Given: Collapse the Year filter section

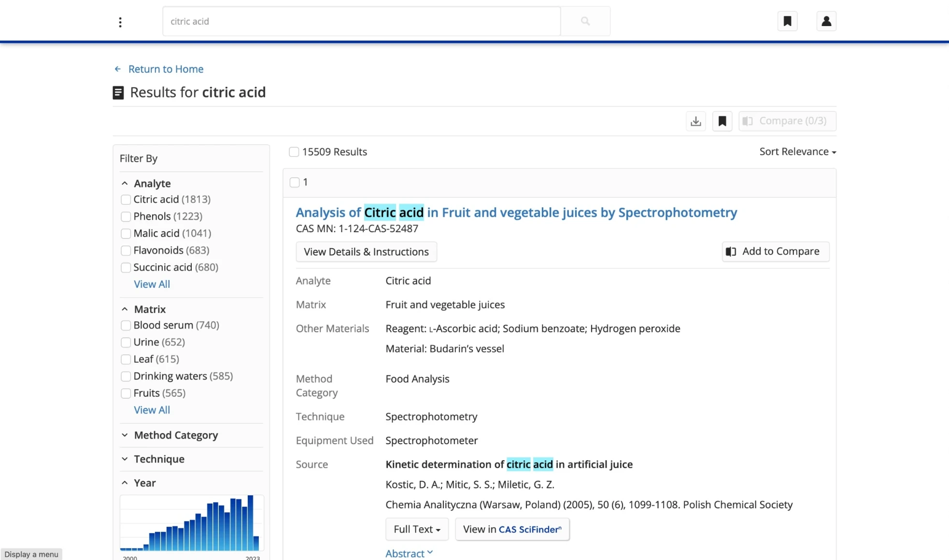Looking at the screenshot, I should 125,483.
